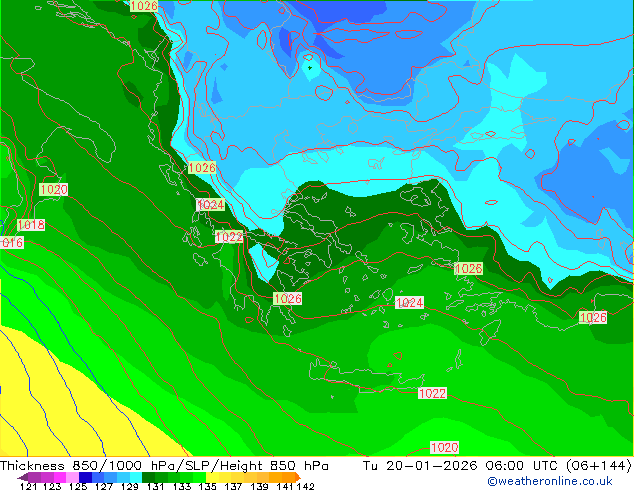
Task: Click the 1018 isobar label
Action: [x=31, y=225]
